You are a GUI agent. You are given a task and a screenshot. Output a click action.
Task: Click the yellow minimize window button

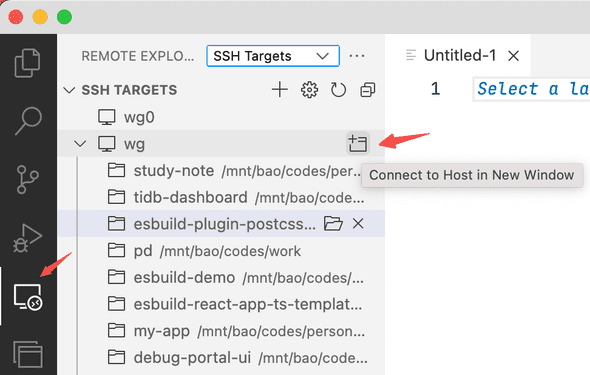(x=40, y=17)
